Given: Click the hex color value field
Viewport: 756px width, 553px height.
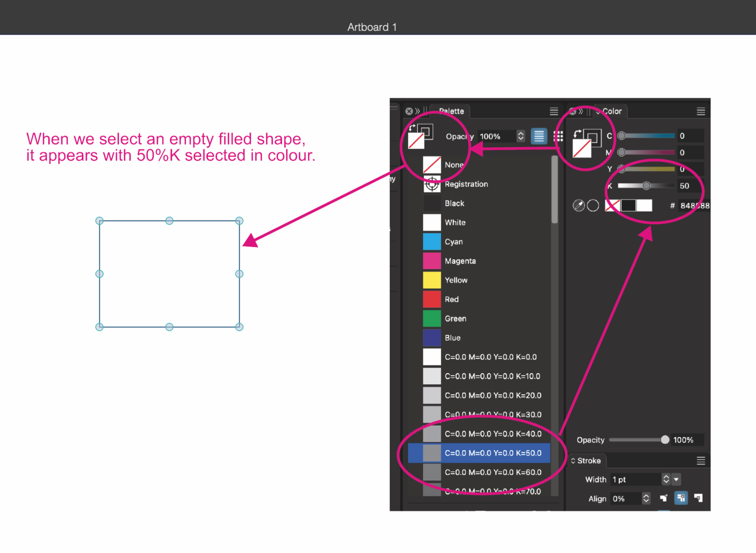Looking at the screenshot, I should [x=694, y=205].
